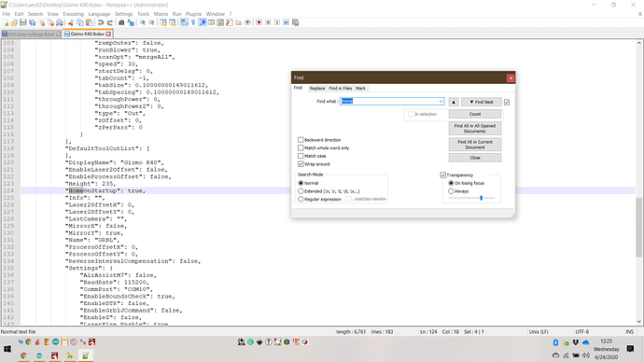Open the Encoding menu
The height and width of the screenshot is (362, 644).
tap(74, 14)
